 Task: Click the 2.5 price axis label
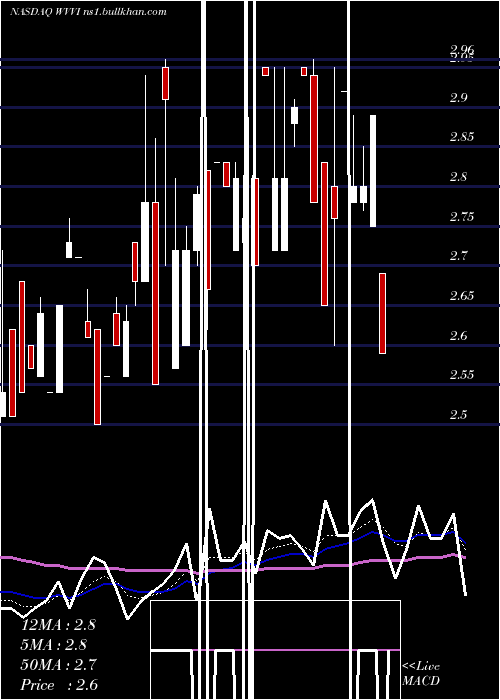pos(459,415)
